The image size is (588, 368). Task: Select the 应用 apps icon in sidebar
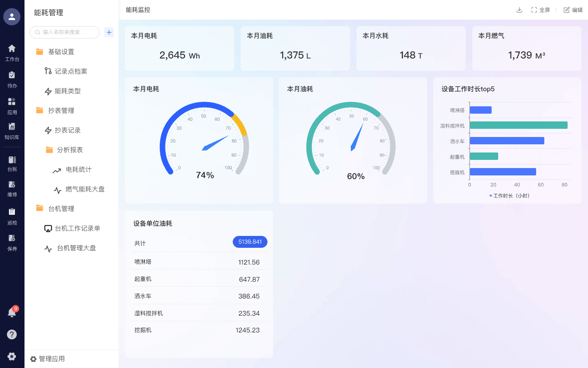[12, 104]
